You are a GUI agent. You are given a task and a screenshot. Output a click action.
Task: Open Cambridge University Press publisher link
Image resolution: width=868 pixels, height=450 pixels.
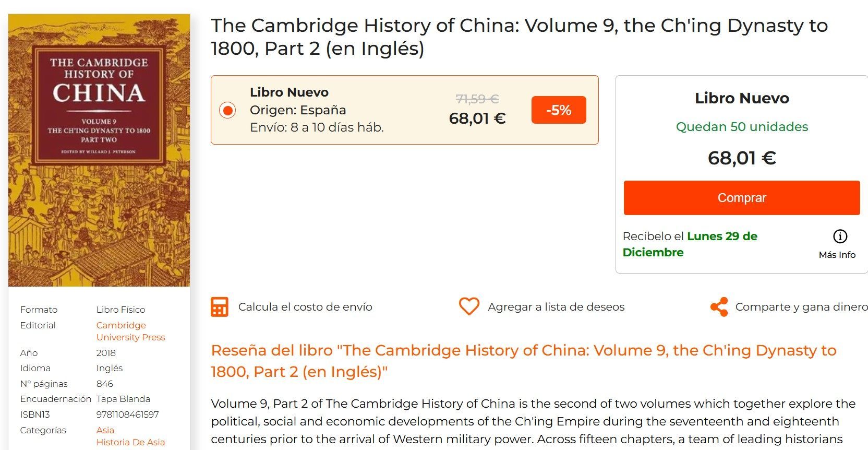pos(130,331)
